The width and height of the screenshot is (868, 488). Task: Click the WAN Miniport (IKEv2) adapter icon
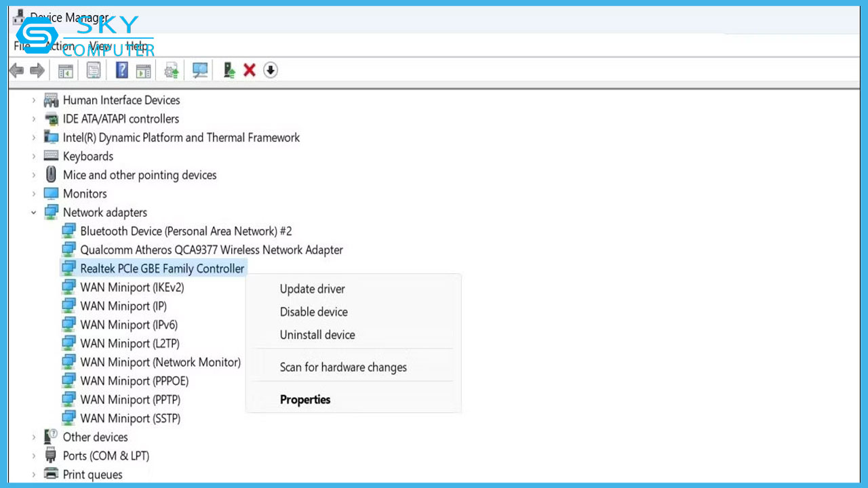68,287
